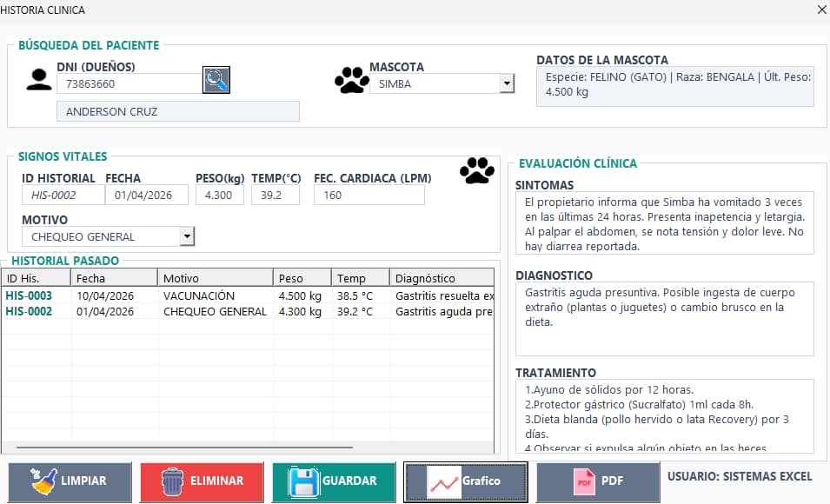The width and height of the screenshot is (830, 504).
Task: Click the 38.5 °C temperature cell
Action: (x=355, y=296)
